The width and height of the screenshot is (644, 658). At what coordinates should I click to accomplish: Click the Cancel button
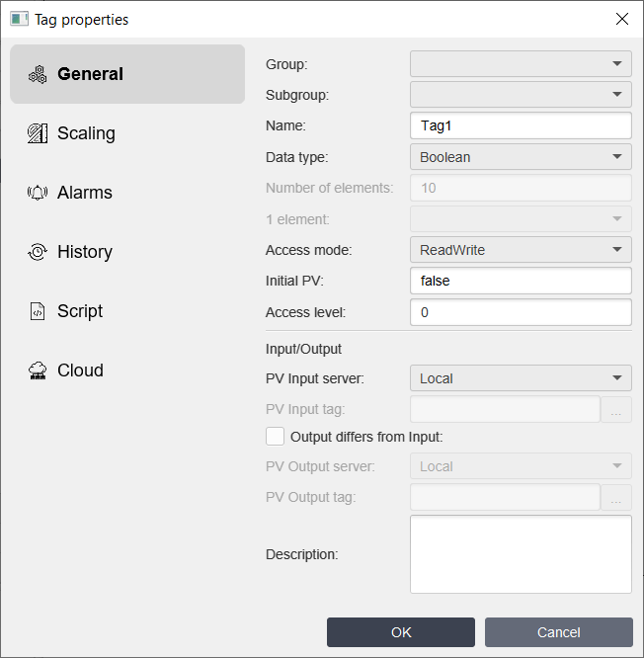pos(559,632)
